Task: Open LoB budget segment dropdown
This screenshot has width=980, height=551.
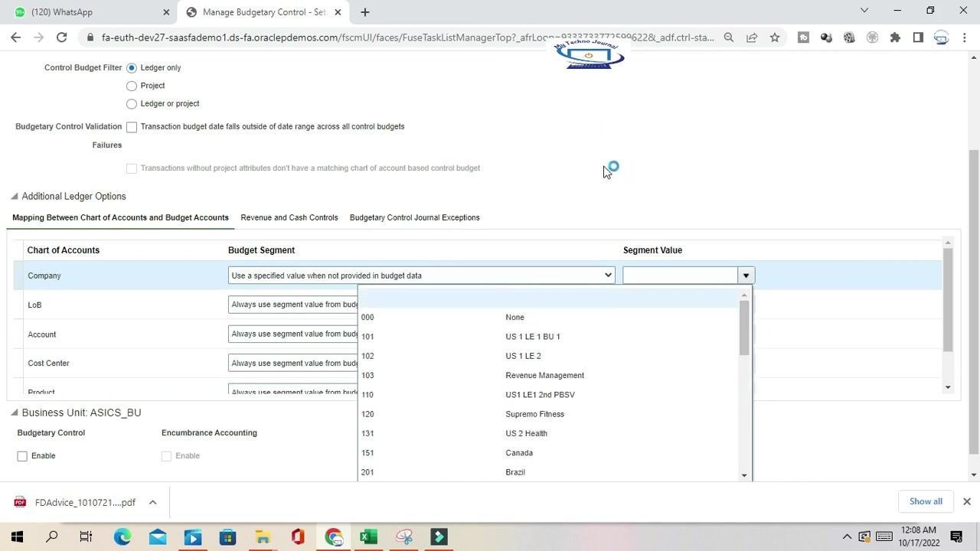Action: pos(293,305)
